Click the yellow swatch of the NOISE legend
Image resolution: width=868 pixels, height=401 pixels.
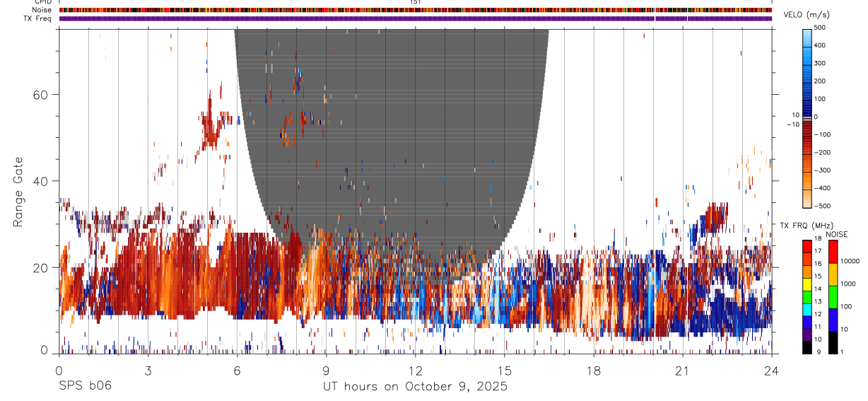[832, 274]
